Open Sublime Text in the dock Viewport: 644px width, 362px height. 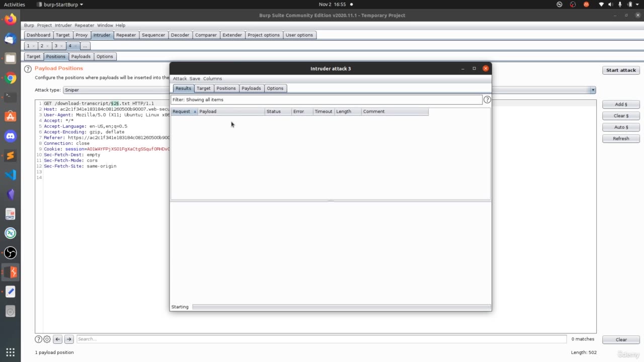[x=10, y=155]
